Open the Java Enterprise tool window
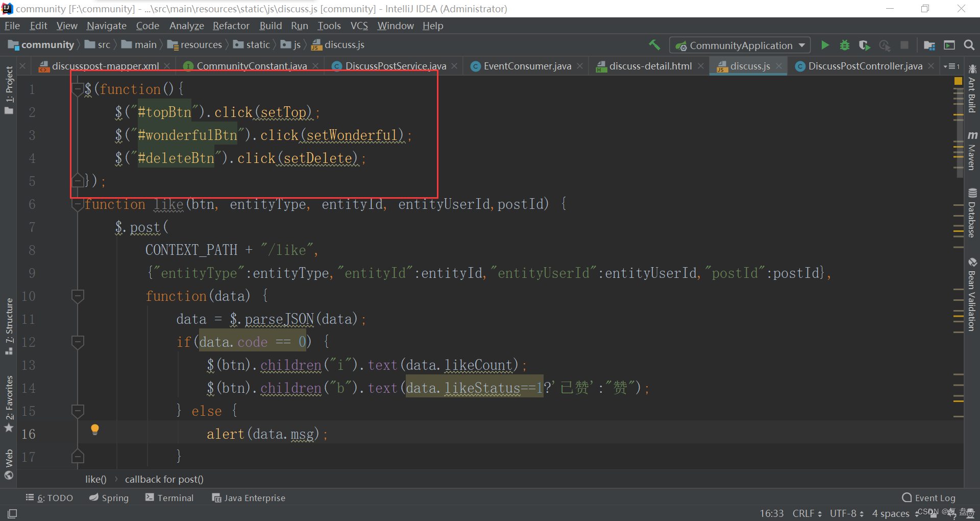980x521 pixels. tap(249, 498)
